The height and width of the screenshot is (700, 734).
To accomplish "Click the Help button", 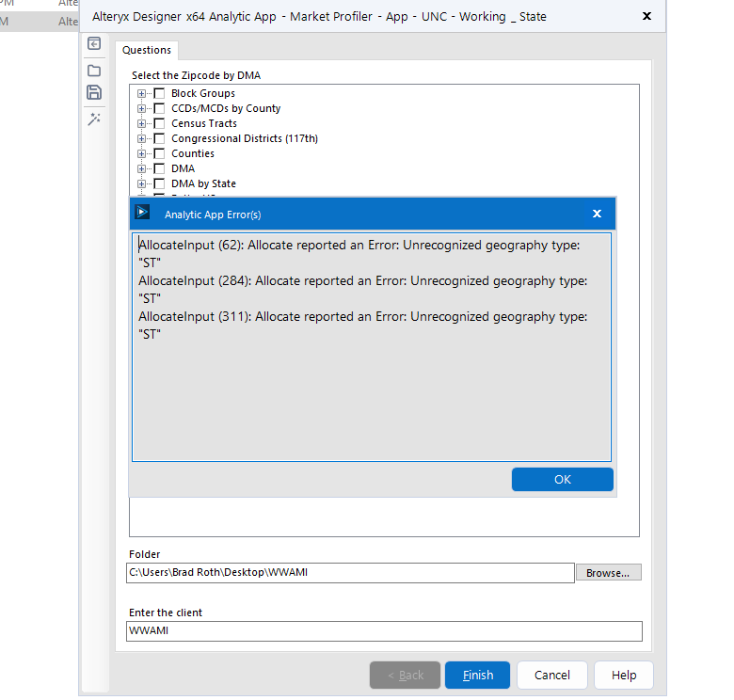I will (624, 675).
